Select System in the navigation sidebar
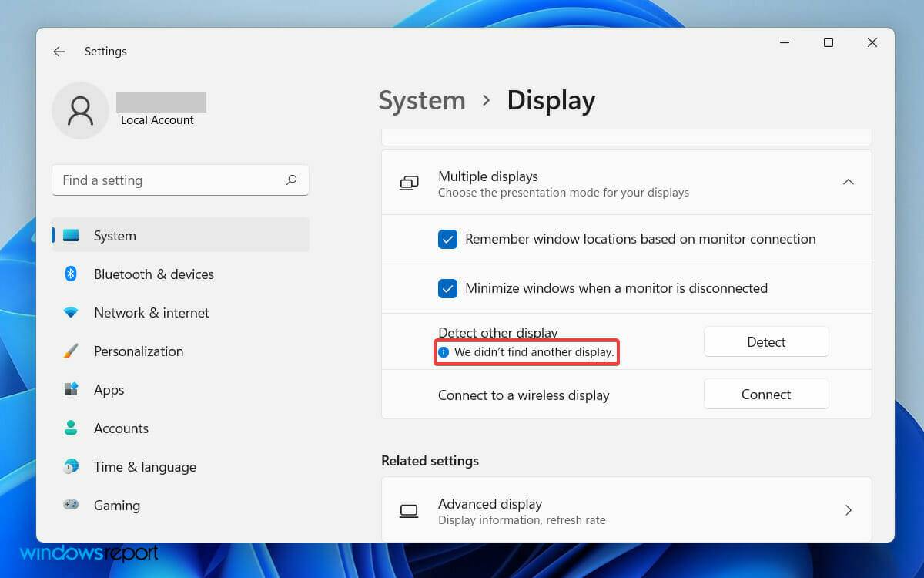This screenshot has width=924, height=578. point(115,235)
